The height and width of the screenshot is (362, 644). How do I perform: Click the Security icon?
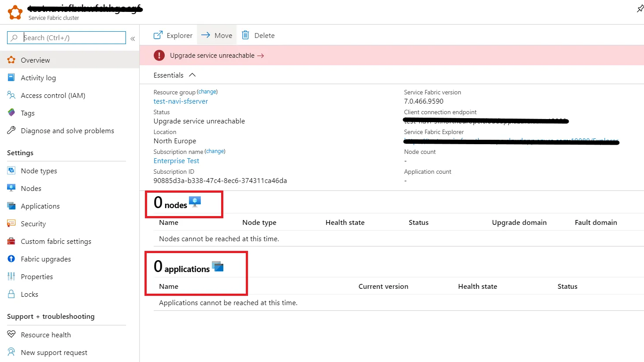(11, 224)
